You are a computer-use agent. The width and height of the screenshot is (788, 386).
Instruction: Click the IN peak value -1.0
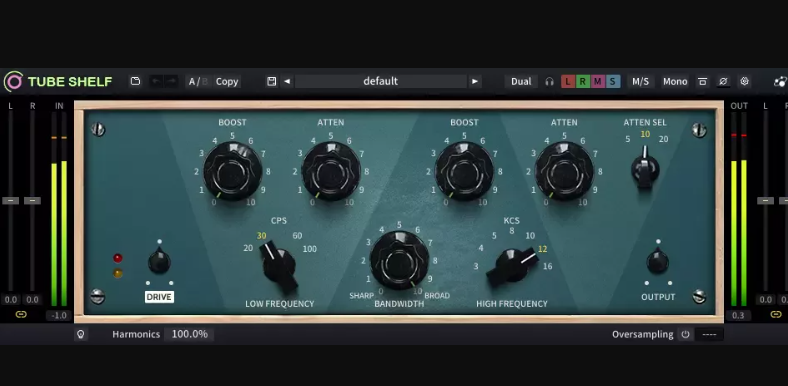(x=59, y=315)
